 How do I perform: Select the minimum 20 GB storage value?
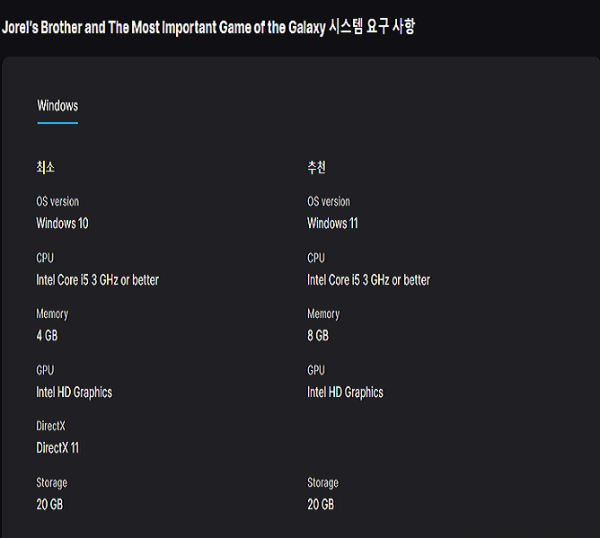tap(50, 504)
